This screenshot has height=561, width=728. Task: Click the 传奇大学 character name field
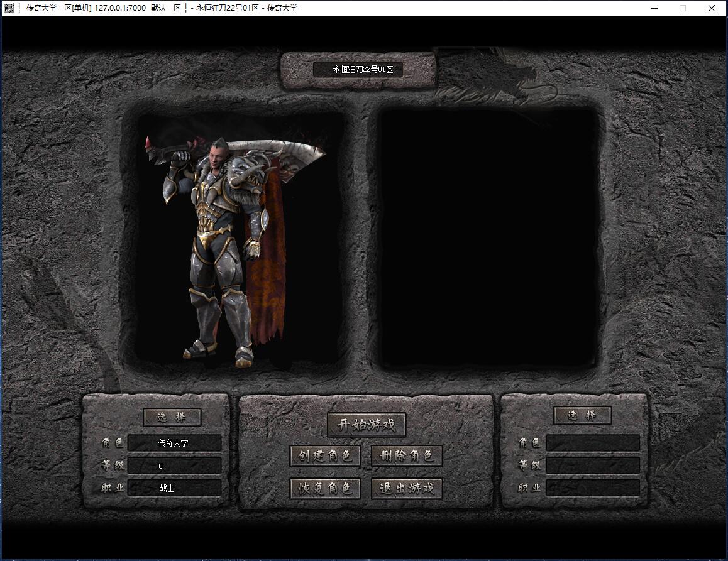pos(175,443)
